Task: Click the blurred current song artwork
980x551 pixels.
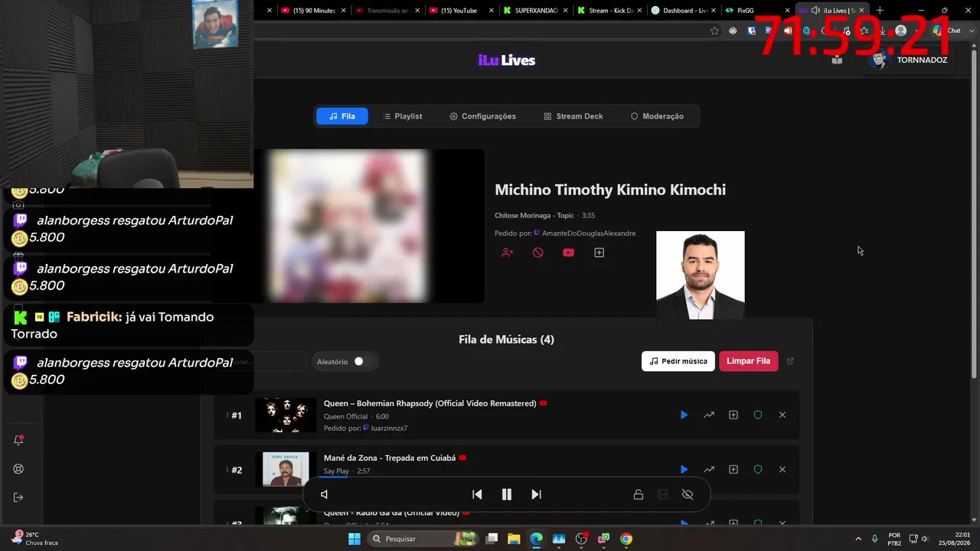Action: 347,226
